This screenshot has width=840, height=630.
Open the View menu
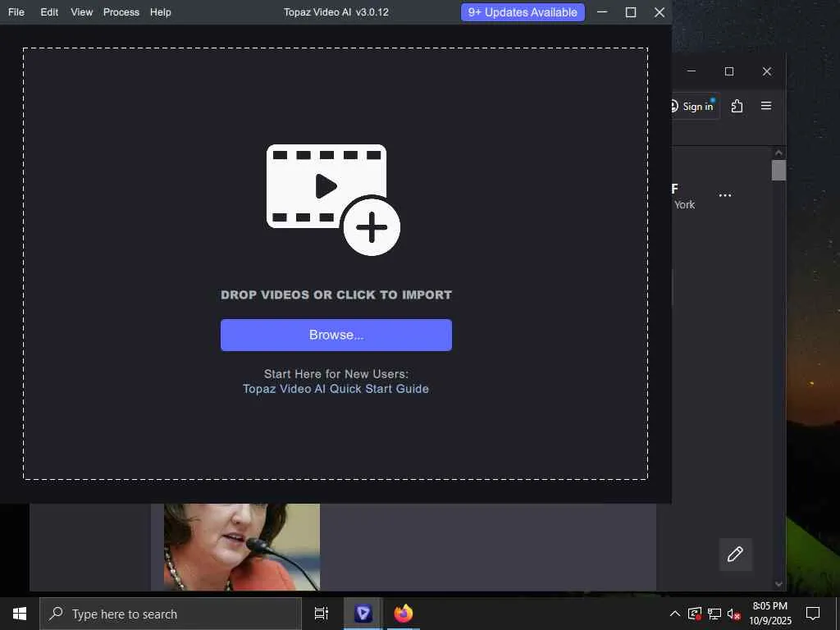tap(81, 11)
